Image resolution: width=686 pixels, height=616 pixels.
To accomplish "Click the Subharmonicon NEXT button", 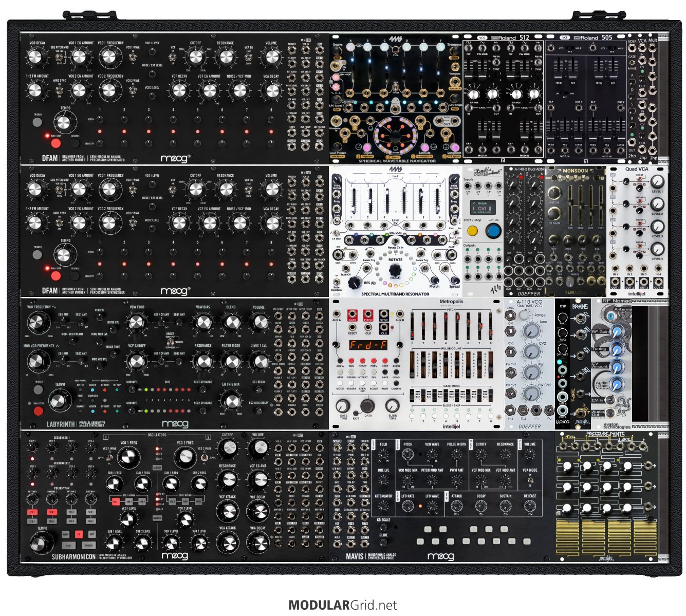I will tap(91, 534).
